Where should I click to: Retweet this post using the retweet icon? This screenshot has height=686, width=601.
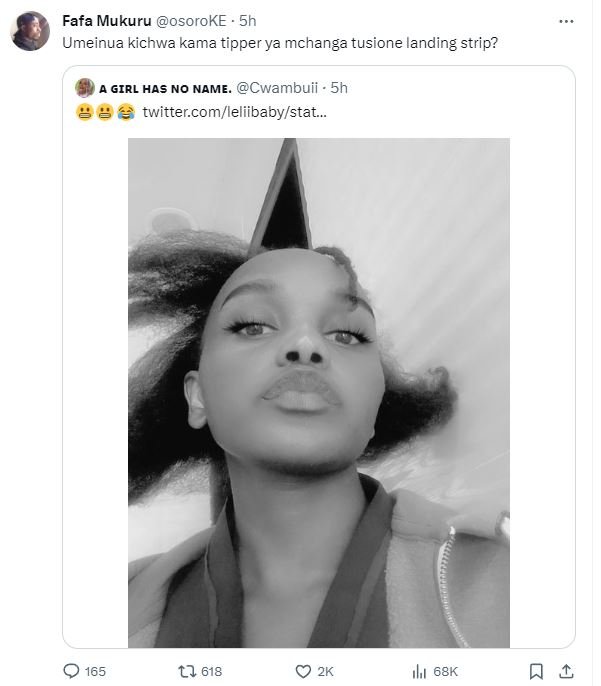tap(187, 670)
